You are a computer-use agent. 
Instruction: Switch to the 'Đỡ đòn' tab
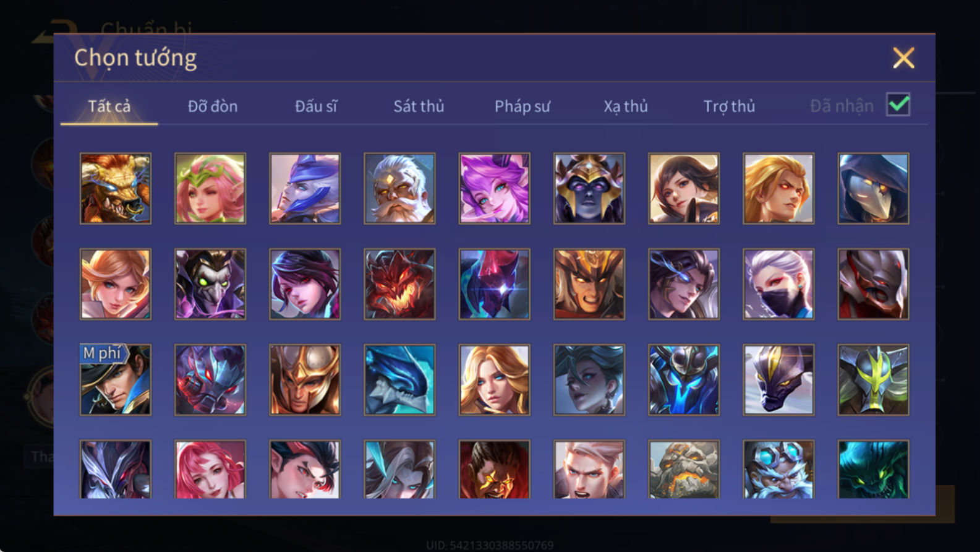point(213,106)
